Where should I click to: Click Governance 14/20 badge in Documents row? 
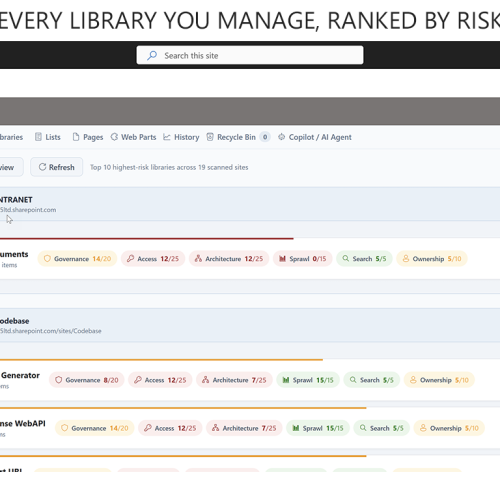[x=77, y=259]
